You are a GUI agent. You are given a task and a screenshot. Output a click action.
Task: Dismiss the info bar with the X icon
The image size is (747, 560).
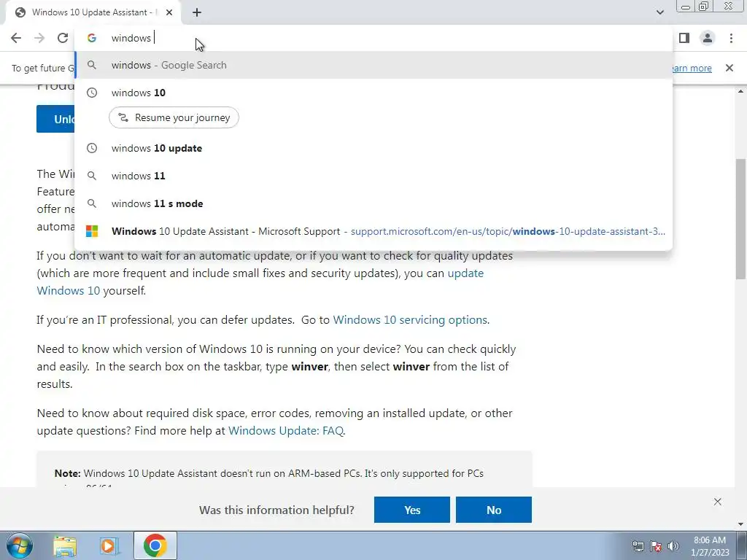tap(729, 68)
